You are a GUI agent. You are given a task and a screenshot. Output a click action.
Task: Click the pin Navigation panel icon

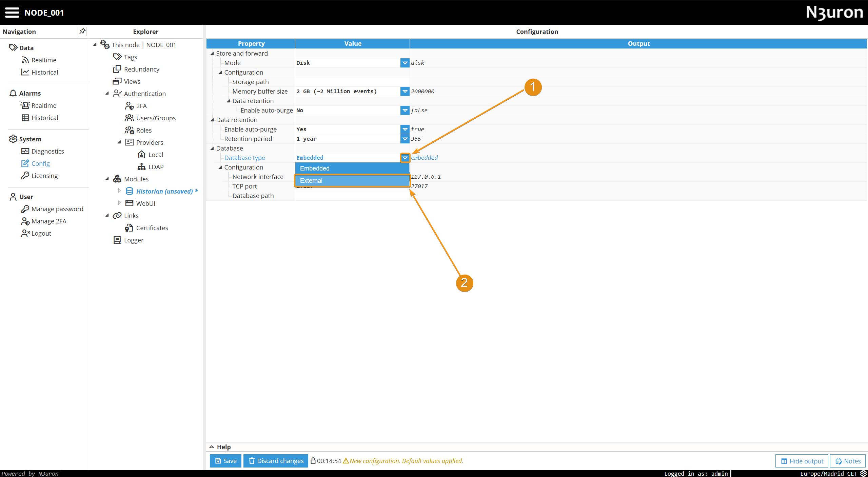82,31
